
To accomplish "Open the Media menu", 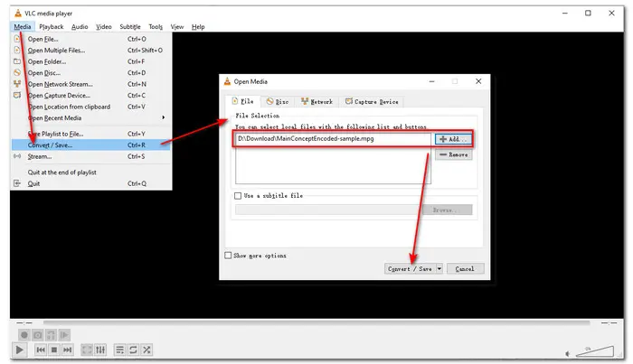I will coord(23,26).
